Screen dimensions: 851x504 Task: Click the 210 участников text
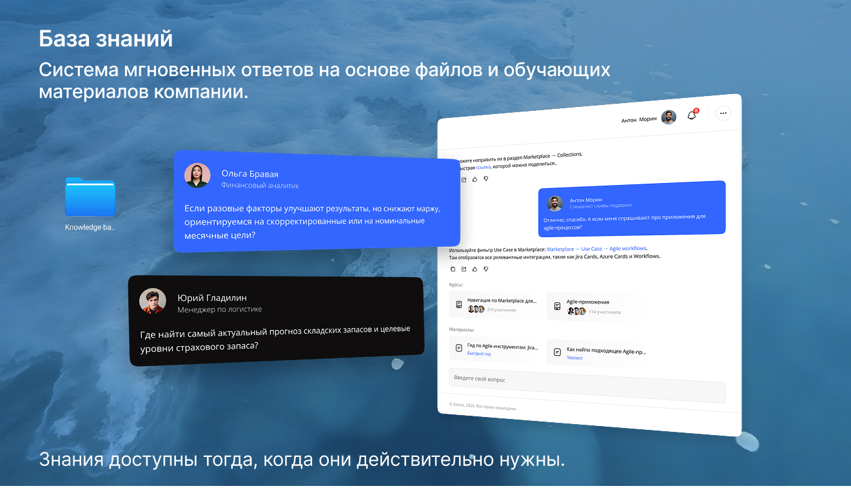click(x=502, y=310)
